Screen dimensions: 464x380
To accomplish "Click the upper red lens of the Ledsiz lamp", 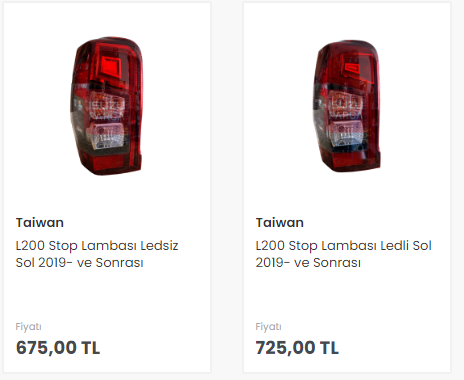I will [x=109, y=65].
